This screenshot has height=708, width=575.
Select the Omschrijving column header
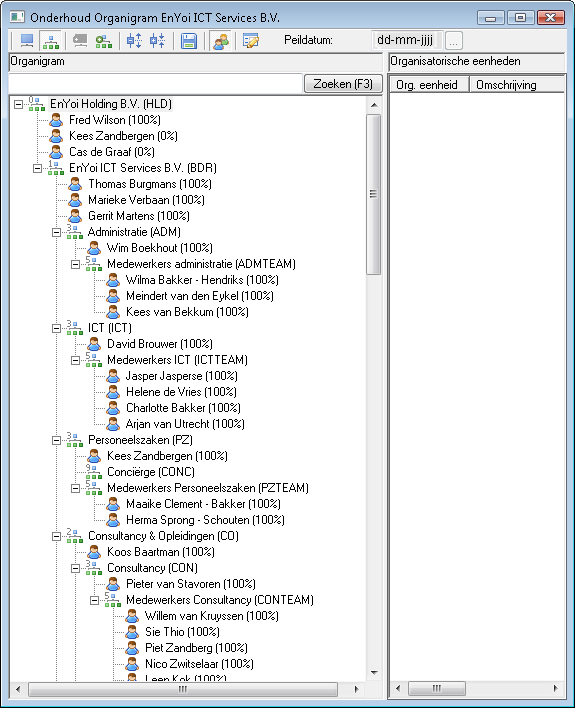(517, 85)
